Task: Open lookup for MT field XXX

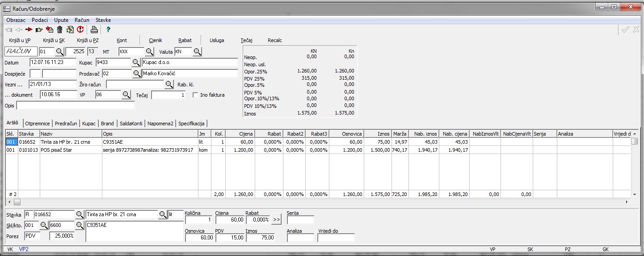Action: [150, 51]
